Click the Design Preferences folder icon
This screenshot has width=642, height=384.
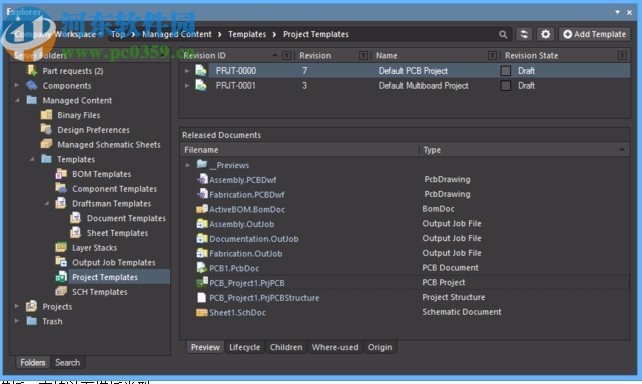point(46,129)
